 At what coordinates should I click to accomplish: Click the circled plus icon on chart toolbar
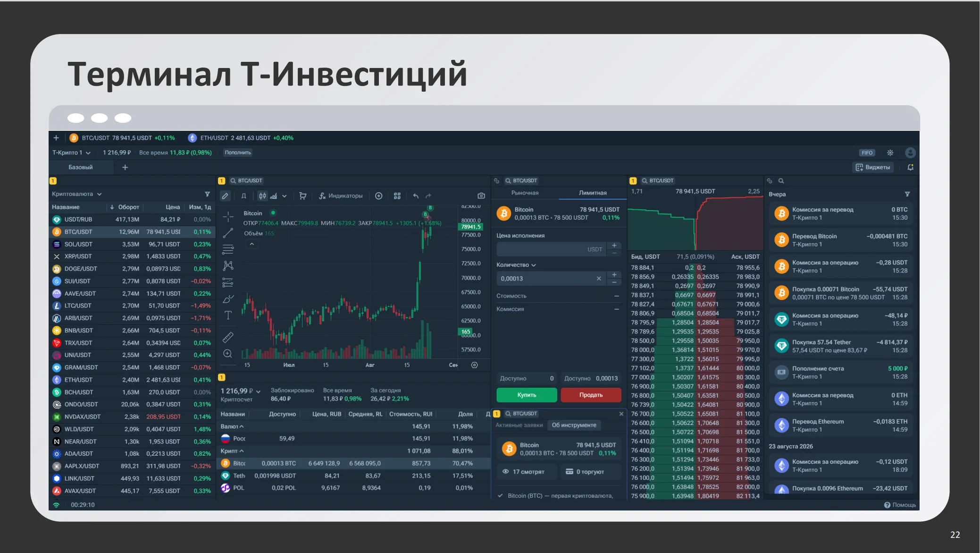[x=378, y=196]
